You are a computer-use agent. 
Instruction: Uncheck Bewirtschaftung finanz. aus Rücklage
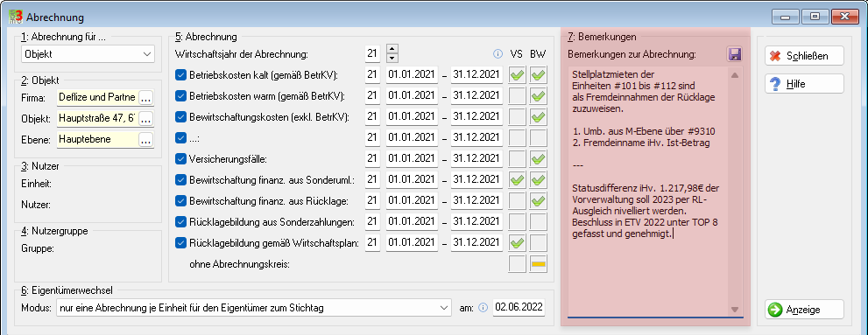180,200
